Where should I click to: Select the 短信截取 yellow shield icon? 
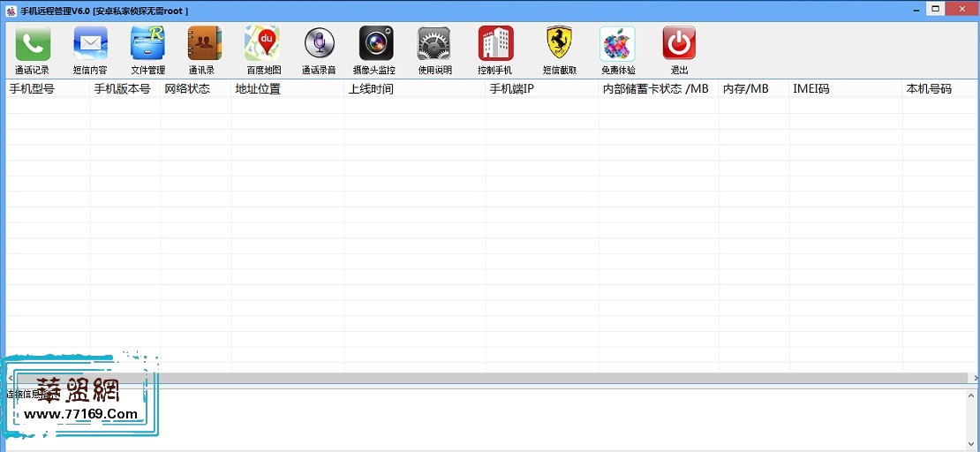pyautogui.click(x=560, y=44)
